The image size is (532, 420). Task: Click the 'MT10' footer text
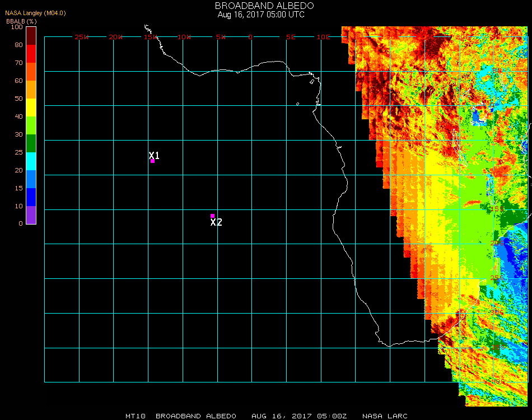(136, 416)
